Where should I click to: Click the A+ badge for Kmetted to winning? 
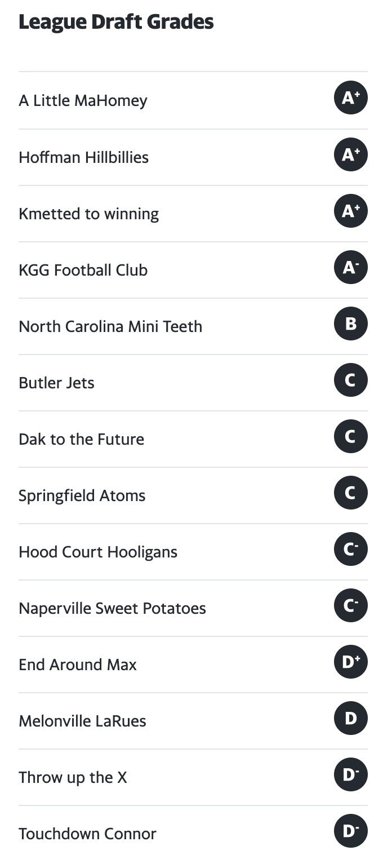point(350,211)
